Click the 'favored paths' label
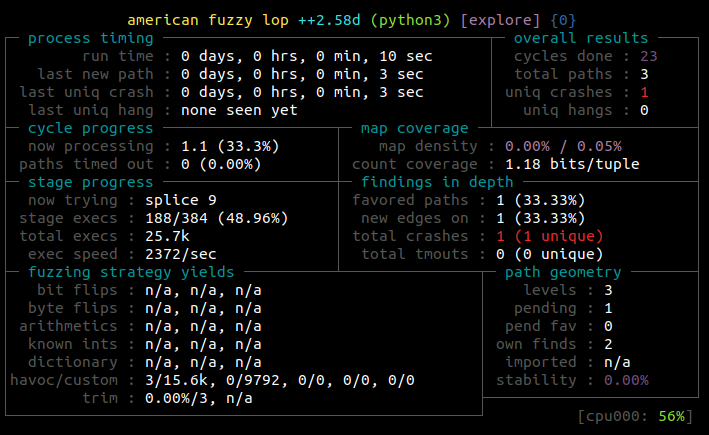709x435 pixels. coord(410,200)
